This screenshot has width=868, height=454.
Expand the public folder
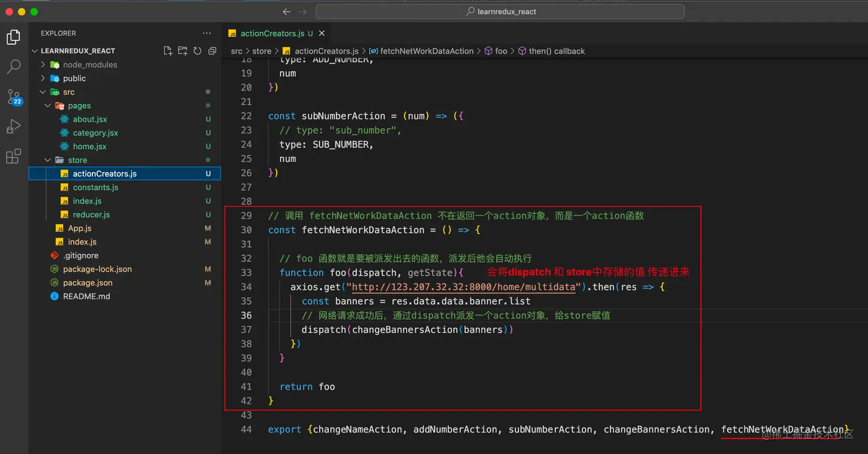(74, 78)
